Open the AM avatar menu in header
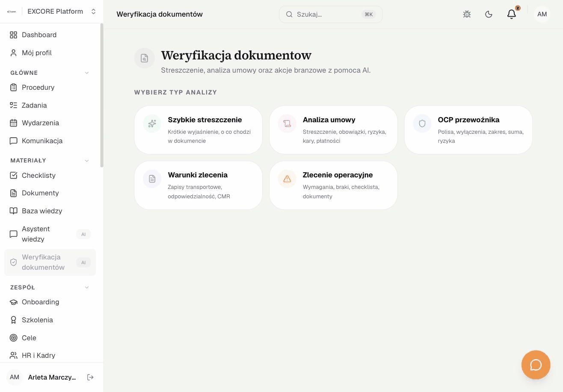The height and width of the screenshot is (392, 563). point(542,14)
